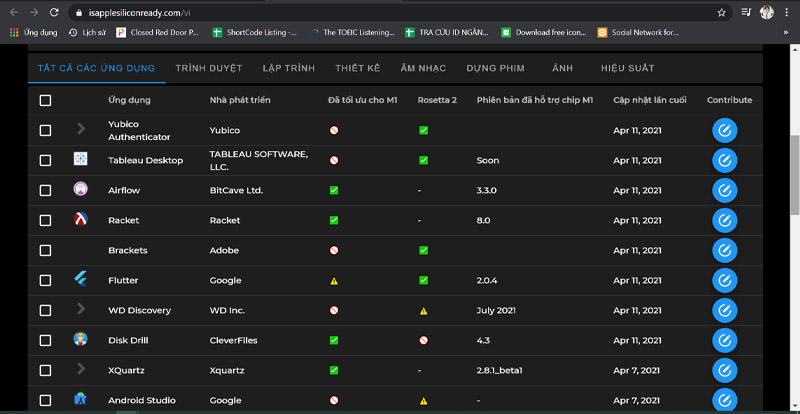The height and width of the screenshot is (414, 800).
Task: Expand the Yubico Authenticator row chevron
Action: pyautogui.click(x=81, y=129)
